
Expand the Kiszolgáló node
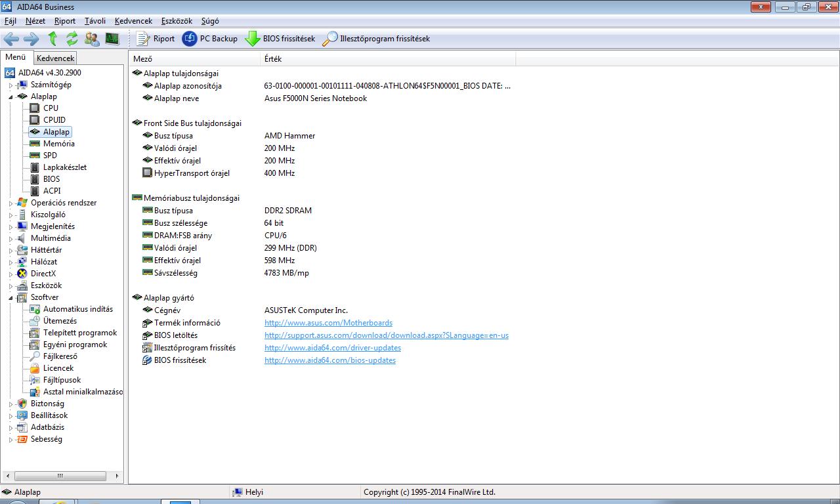click(x=10, y=215)
